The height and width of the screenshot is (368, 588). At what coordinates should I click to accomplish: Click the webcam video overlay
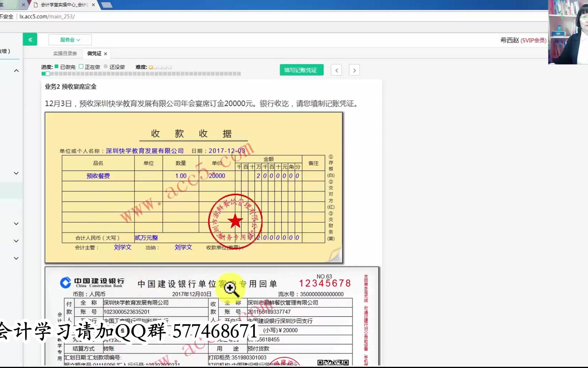click(x=568, y=32)
